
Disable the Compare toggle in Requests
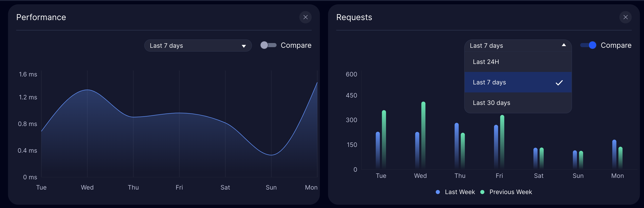coord(588,45)
